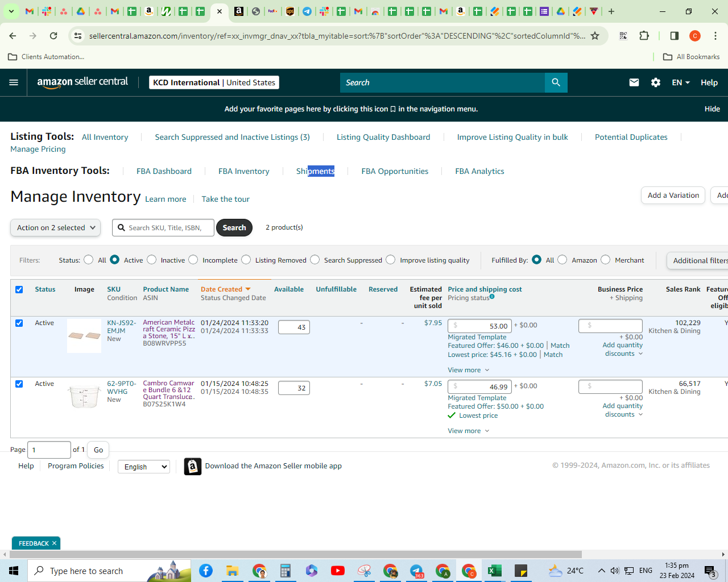Viewport: 728px width, 582px height.
Task: Expand View more for the 53.00 priced item
Action: 468,370
